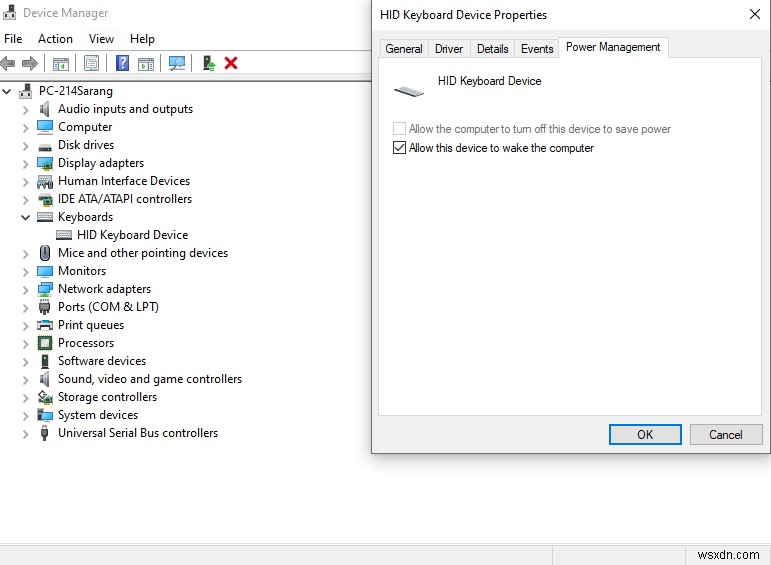Click the Mice and other pointing devices icon

click(45, 253)
